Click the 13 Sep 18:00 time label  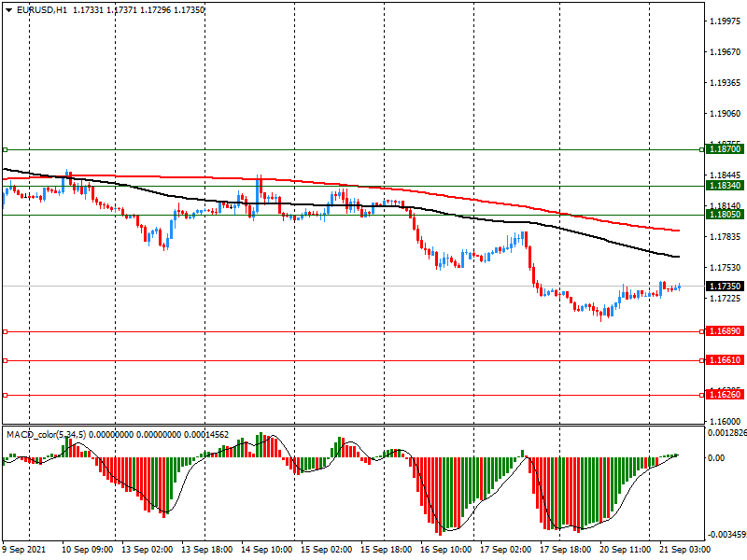coord(207,550)
